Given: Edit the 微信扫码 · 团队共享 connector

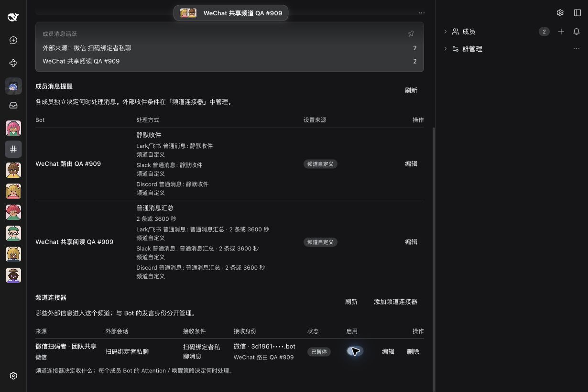Looking at the screenshot, I should pyautogui.click(x=388, y=351).
